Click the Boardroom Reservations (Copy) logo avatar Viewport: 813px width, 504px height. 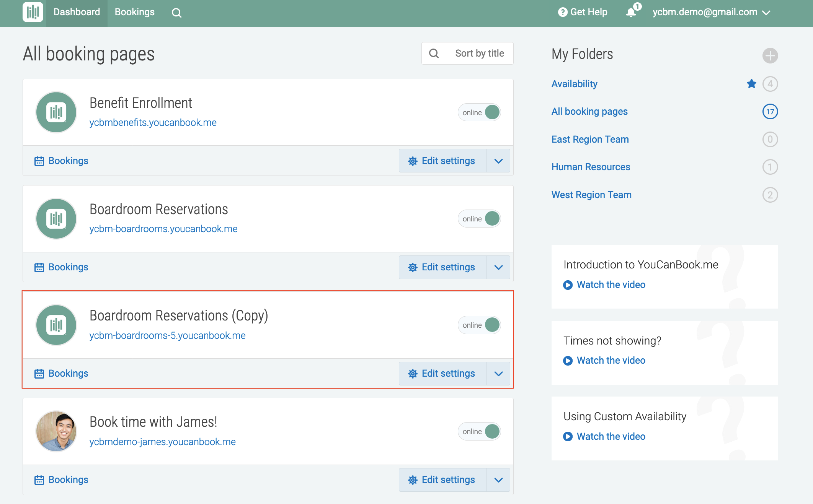coord(56,325)
